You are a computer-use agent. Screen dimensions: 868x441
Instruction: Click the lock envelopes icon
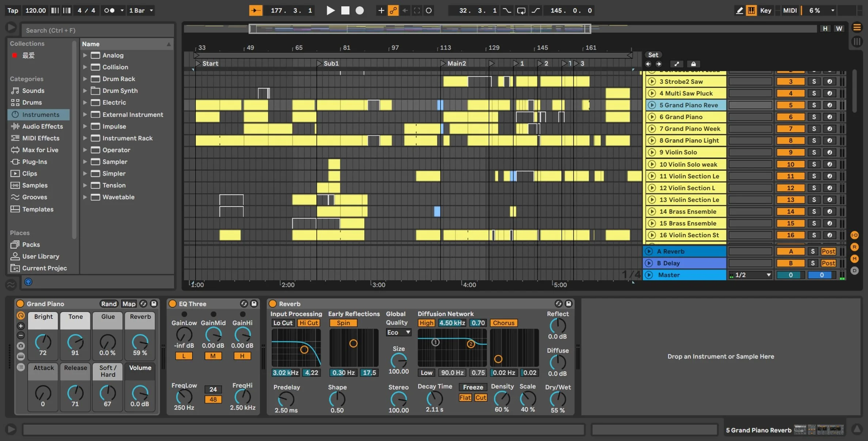coord(693,64)
